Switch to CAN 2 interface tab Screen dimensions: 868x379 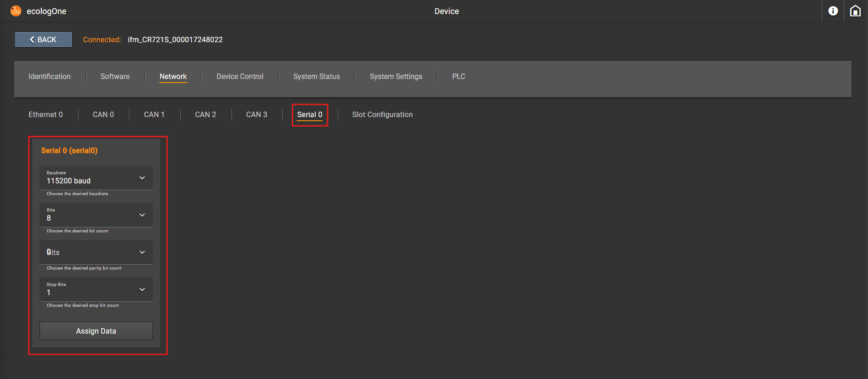point(206,114)
